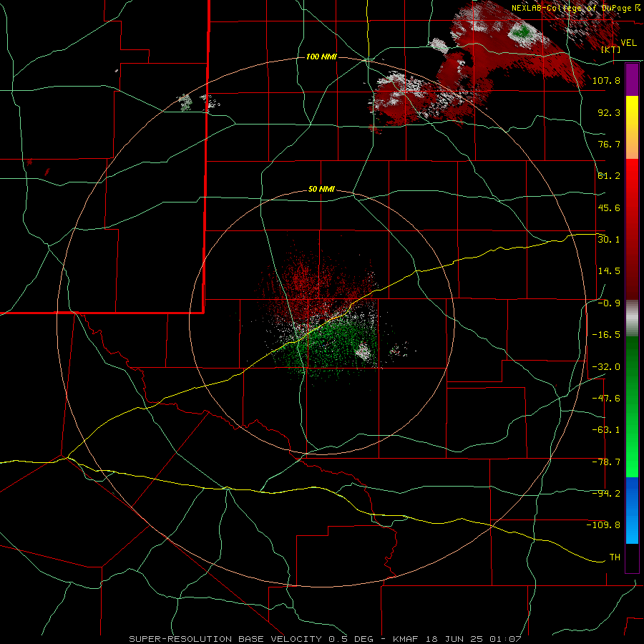The width and height of the screenshot is (644, 644).
Task: Click the gray-white near-zero segment of color bar
Action: point(632,318)
